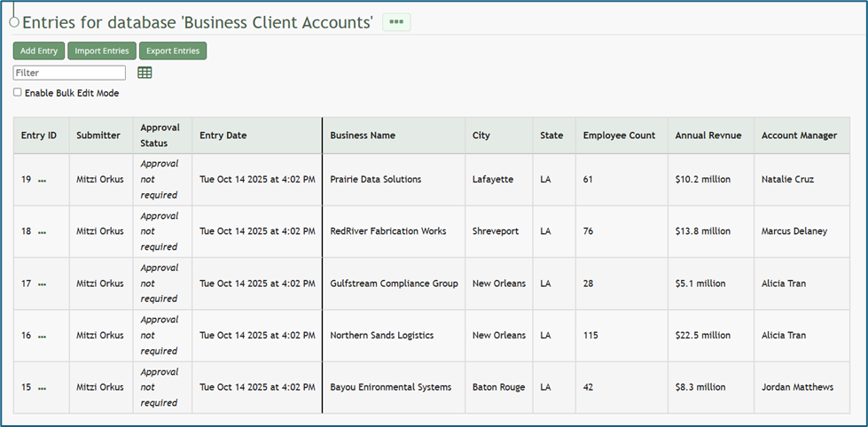Click the Add Entry button

point(39,51)
